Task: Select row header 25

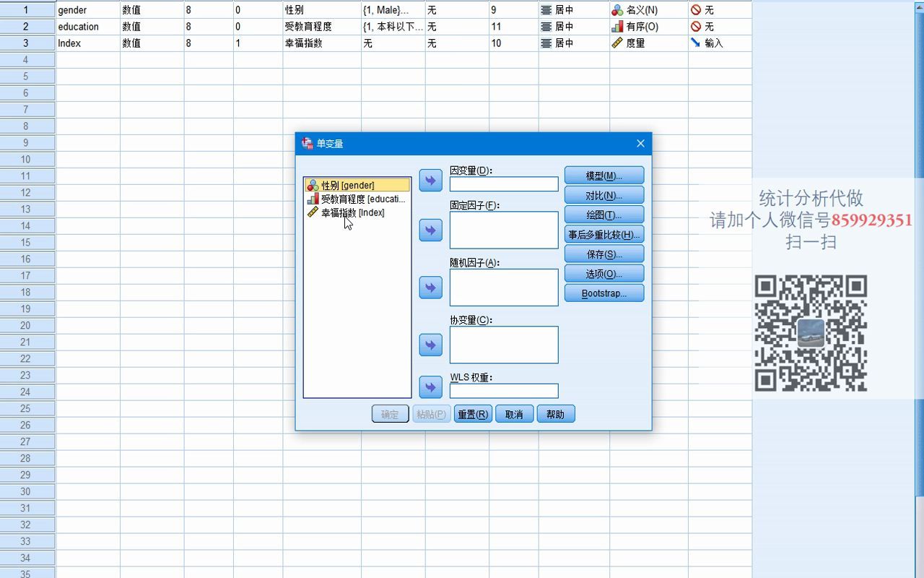Action: tap(27, 409)
